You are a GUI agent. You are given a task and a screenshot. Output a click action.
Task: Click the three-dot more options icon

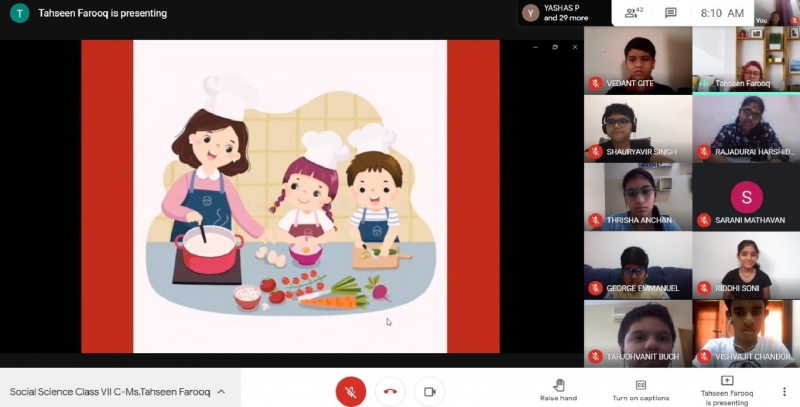tap(784, 391)
